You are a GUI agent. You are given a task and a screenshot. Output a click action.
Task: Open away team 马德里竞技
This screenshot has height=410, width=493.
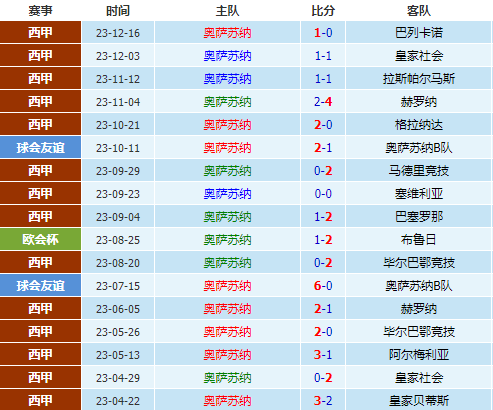tap(419, 171)
